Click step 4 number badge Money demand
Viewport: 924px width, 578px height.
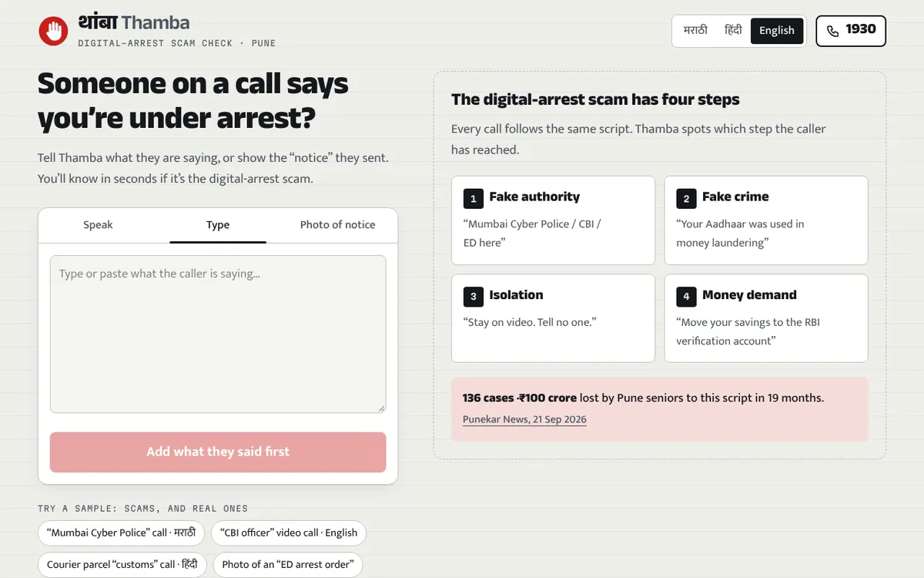coord(686,296)
